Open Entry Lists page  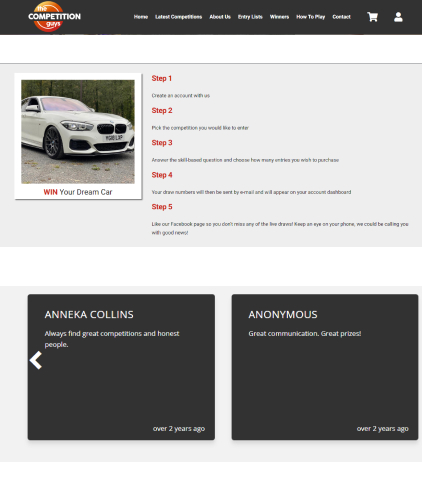tap(250, 17)
